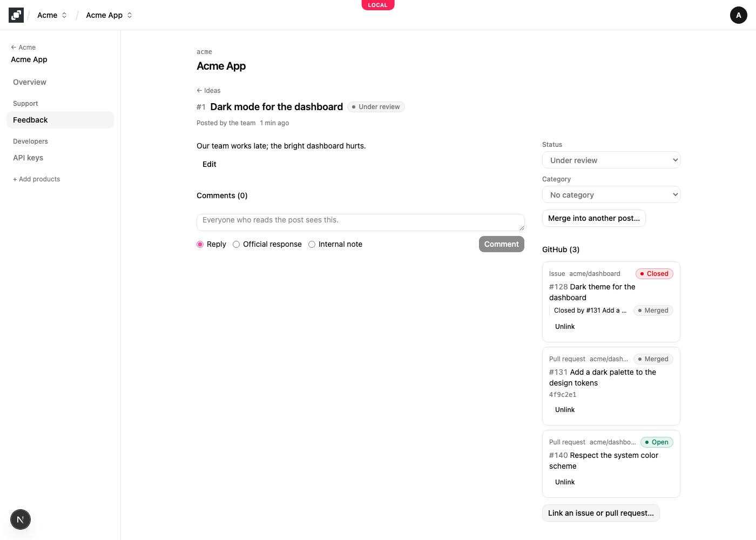The image size is (756, 540).
Task: Open the user avatar menu labeled A
Action: [x=739, y=15]
